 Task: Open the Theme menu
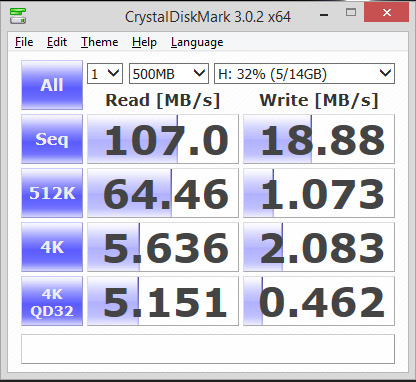(100, 42)
